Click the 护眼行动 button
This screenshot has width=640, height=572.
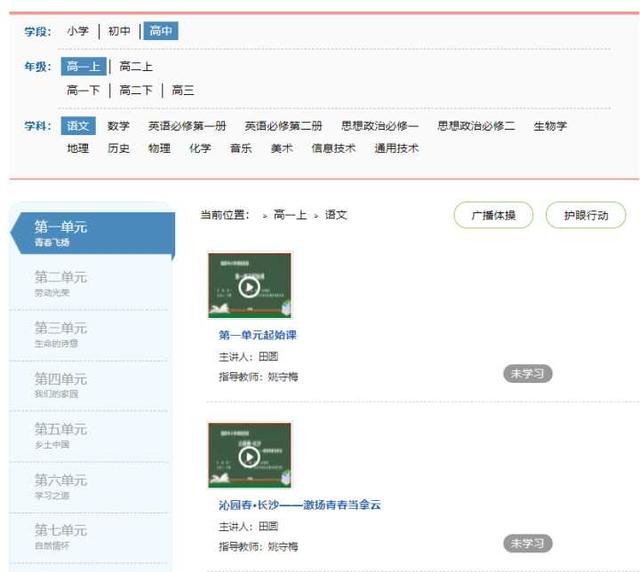point(585,215)
